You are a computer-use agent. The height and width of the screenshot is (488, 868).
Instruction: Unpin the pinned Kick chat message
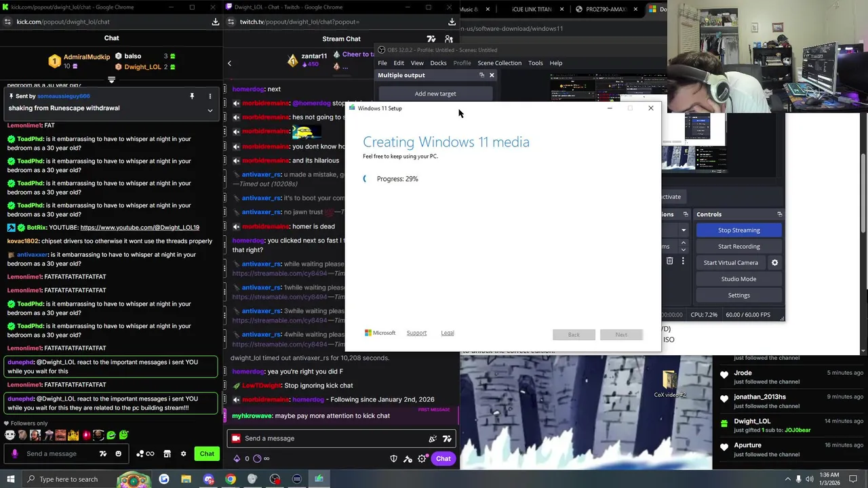pos(192,97)
